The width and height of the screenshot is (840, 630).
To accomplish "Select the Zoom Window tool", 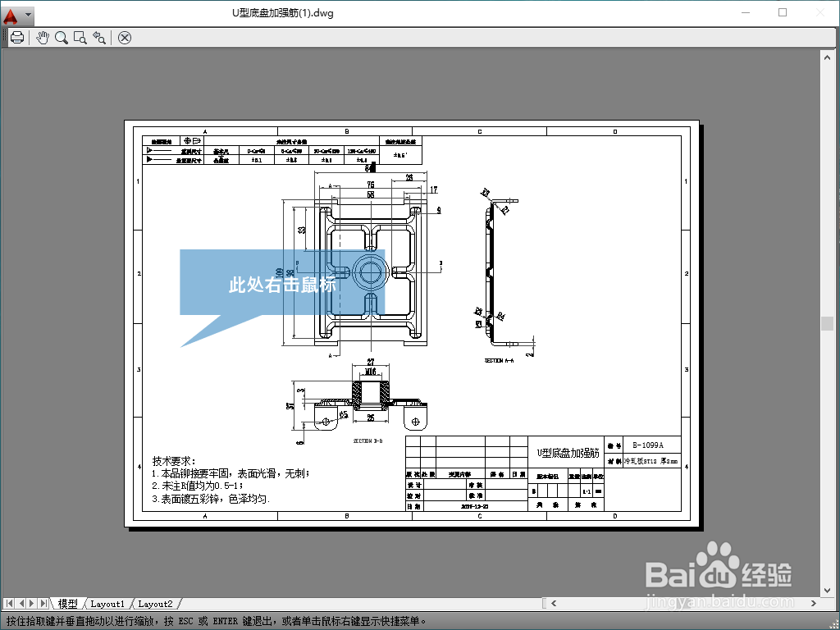I will (x=80, y=38).
